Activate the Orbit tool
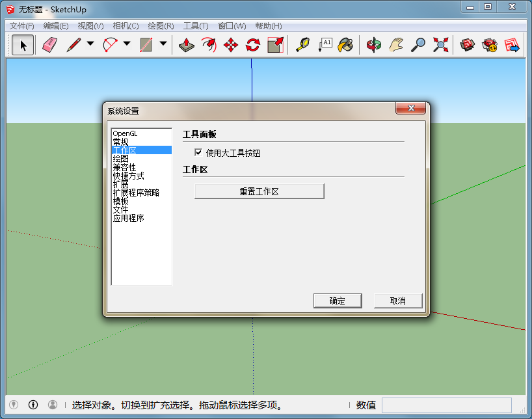 [x=373, y=45]
